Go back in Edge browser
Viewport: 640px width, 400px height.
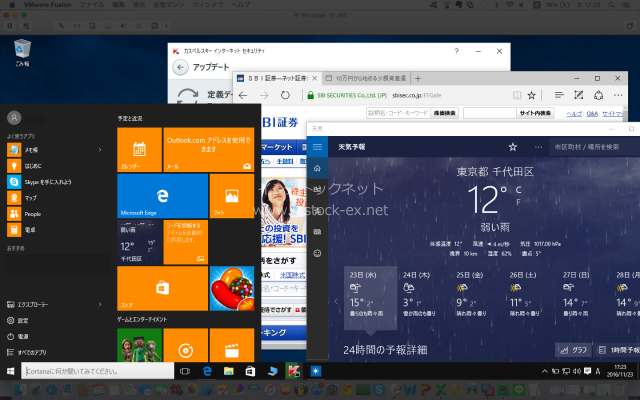pos(243,96)
